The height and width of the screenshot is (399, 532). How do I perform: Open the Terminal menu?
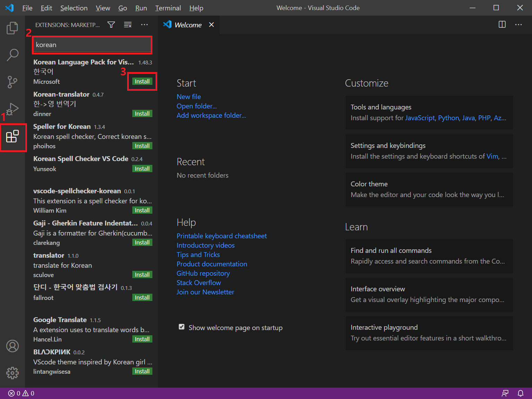pyautogui.click(x=168, y=8)
